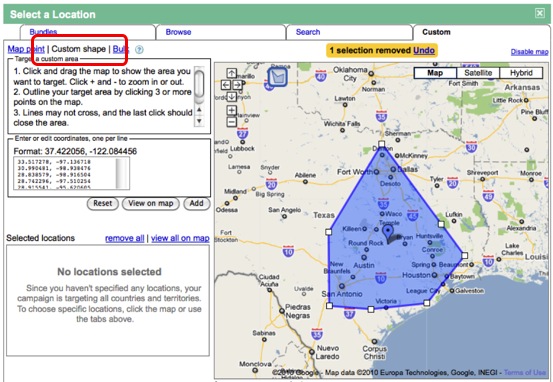Click the blue map pin marker
Image resolution: width=553 pixels, height=382 pixels.
click(x=388, y=234)
